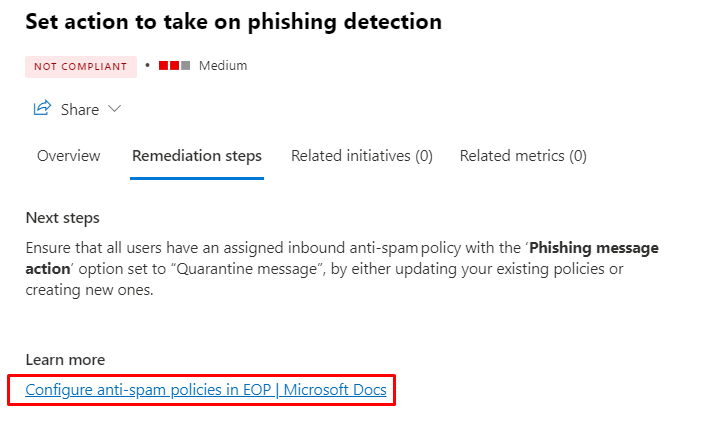Image resolution: width=724 pixels, height=423 pixels.
Task: Open Configure anti-spam policies in EOP link
Action: [x=205, y=389]
